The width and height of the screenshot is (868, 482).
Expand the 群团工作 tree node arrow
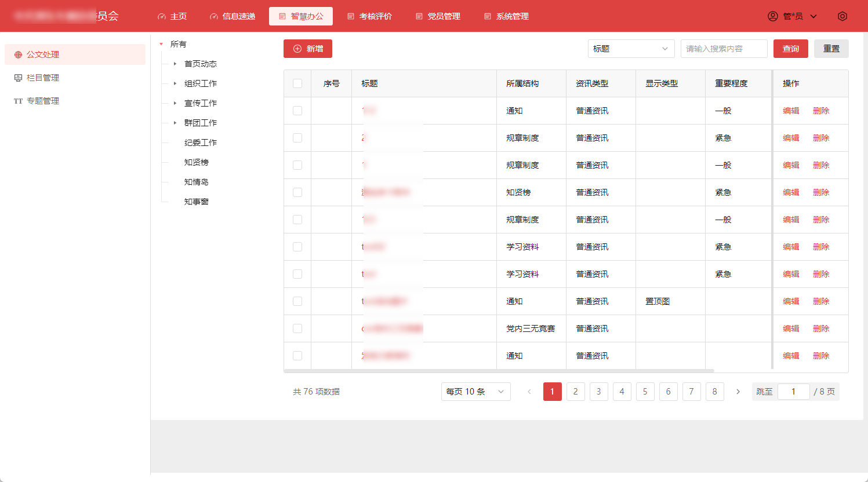tap(175, 123)
